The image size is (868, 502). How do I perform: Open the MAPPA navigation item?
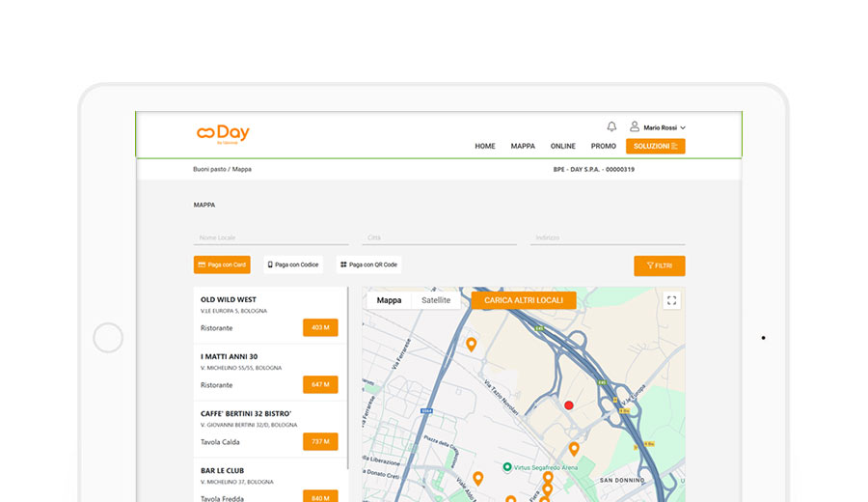tap(523, 147)
